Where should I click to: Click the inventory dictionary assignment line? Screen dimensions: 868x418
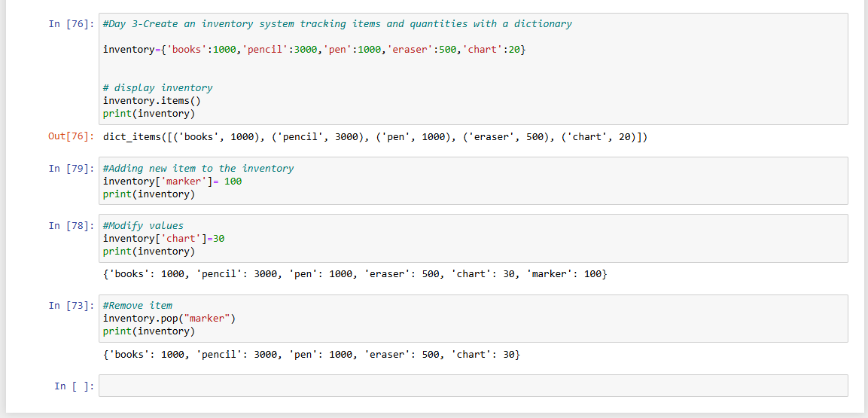(x=315, y=50)
